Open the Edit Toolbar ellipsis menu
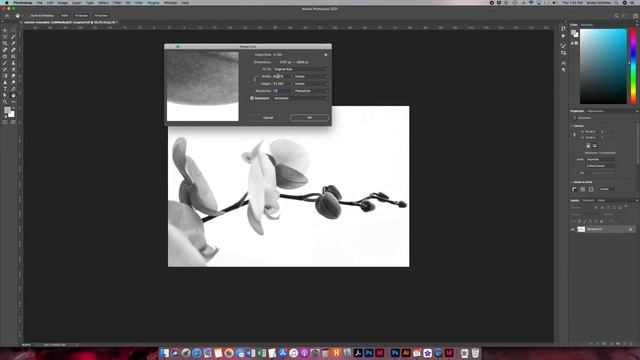 tap(13, 102)
